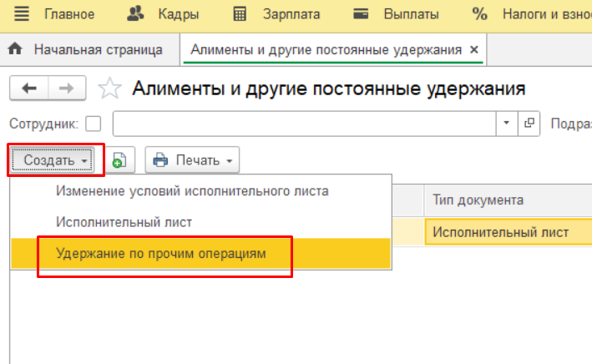This screenshot has height=364, width=592.
Task: Expand the Сотрудник field dropdown arrow
Action: pyautogui.click(x=507, y=124)
